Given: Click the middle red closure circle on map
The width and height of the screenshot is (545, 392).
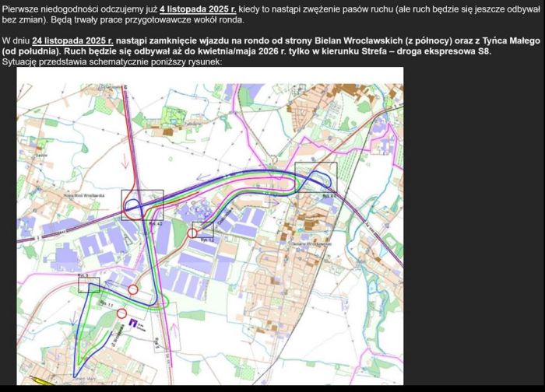Looking at the screenshot, I should [133, 289].
